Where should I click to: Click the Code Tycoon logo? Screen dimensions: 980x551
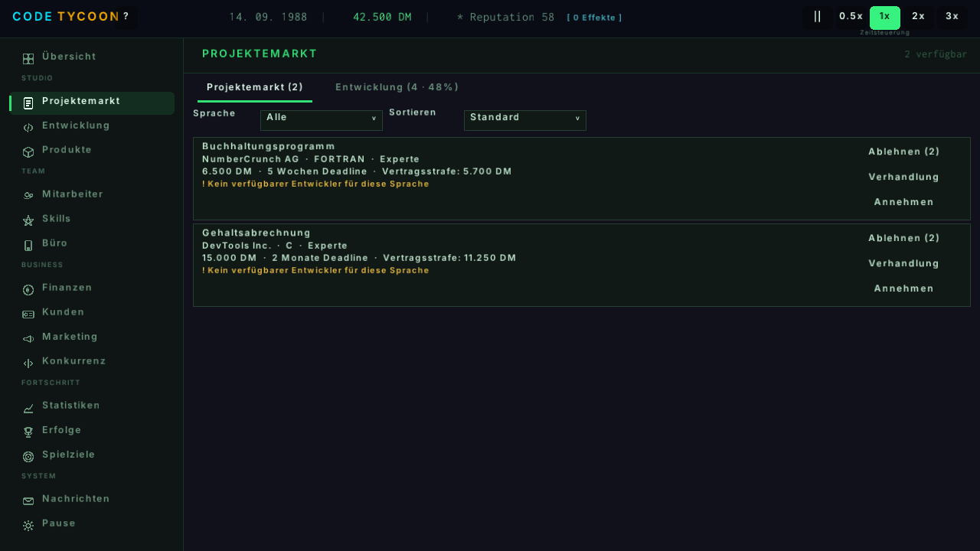click(67, 17)
